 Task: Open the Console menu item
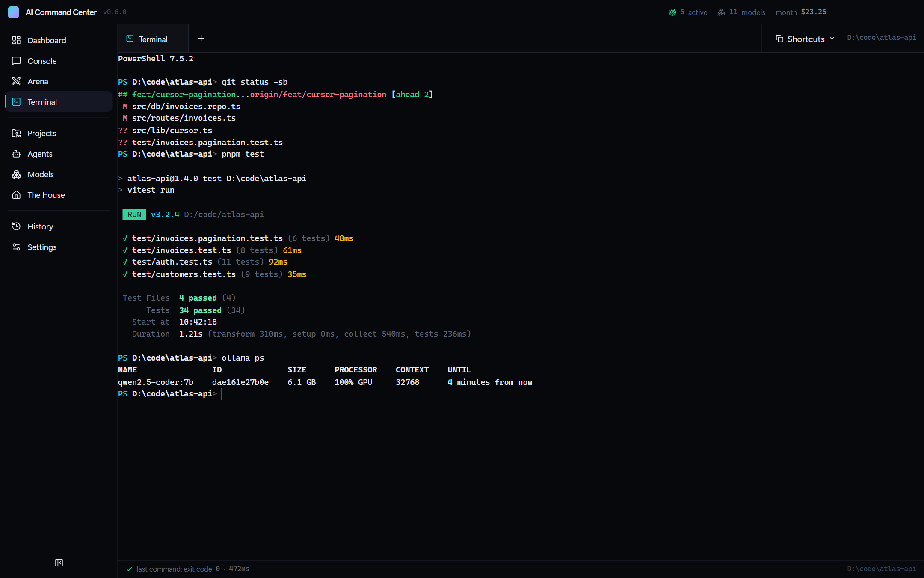tap(59, 61)
